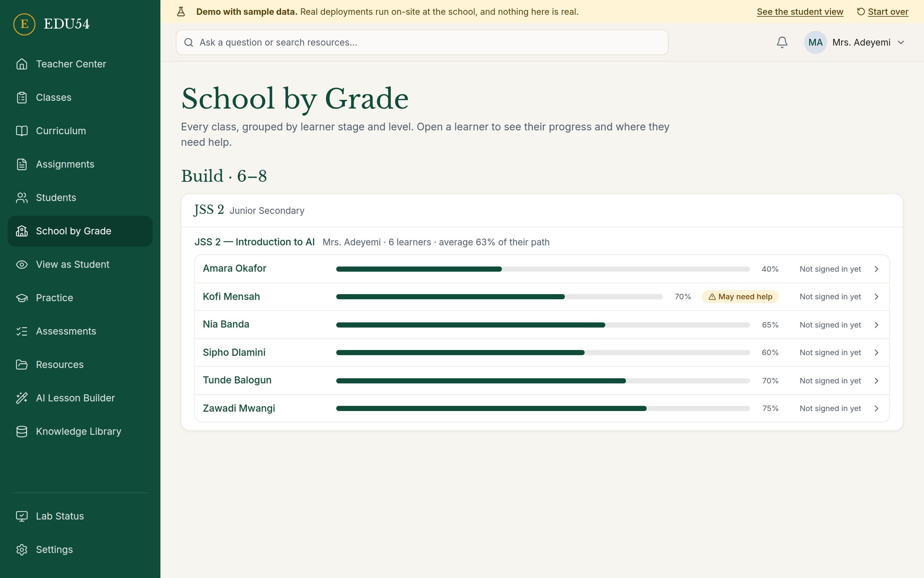Click the Classes clipboard icon
The width and height of the screenshot is (924, 578).
(22, 98)
